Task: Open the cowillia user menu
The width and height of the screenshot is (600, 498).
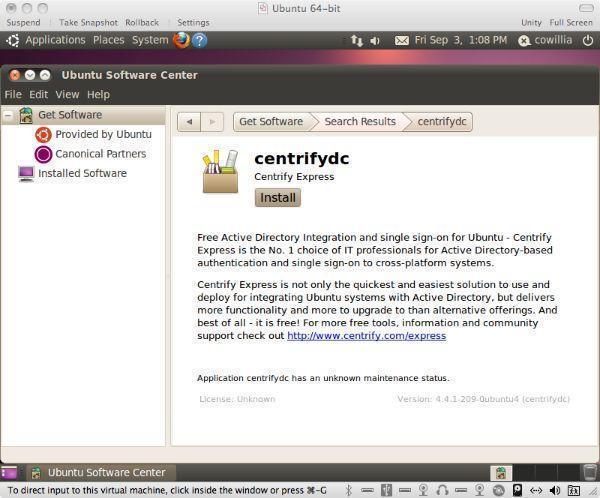Action: click(x=545, y=40)
